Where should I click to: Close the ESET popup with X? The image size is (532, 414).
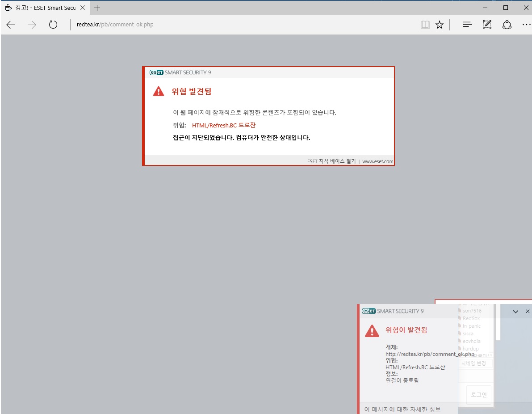[x=528, y=311]
